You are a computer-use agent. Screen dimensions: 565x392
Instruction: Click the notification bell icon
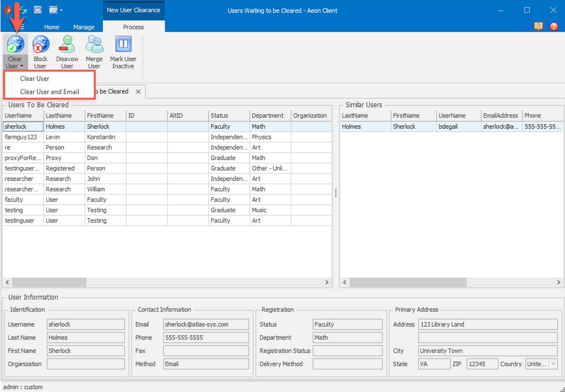click(x=538, y=26)
